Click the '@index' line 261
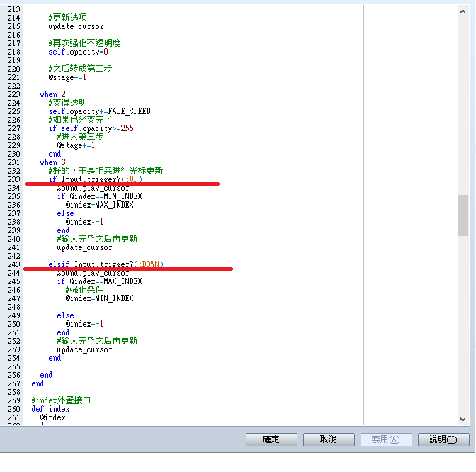Screen dimensions: 476x472 pos(52,417)
